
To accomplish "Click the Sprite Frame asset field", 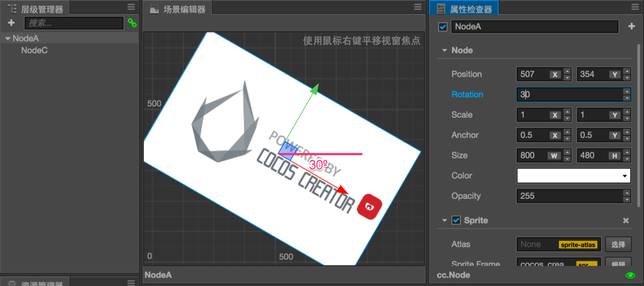I will pyautogui.click(x=559, y=263).
